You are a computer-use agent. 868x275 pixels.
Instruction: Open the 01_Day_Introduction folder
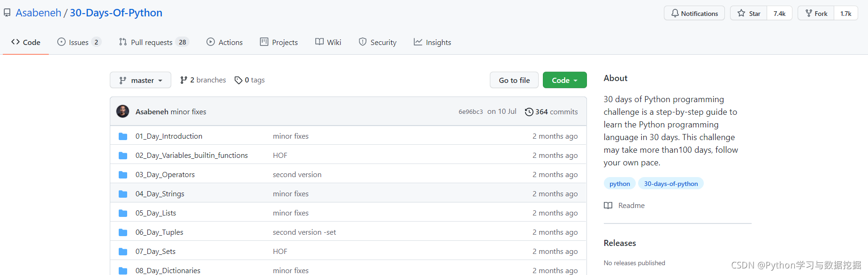tap(169, 136)
